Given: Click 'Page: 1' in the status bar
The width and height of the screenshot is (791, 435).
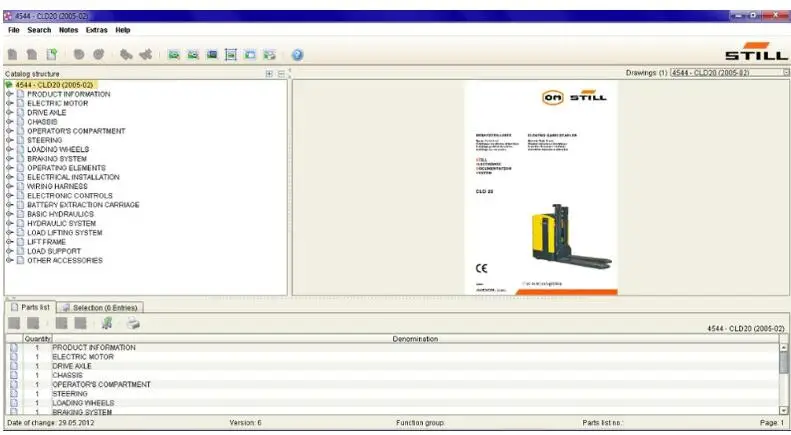Looking at the screenshot, I should coord(772,423).
